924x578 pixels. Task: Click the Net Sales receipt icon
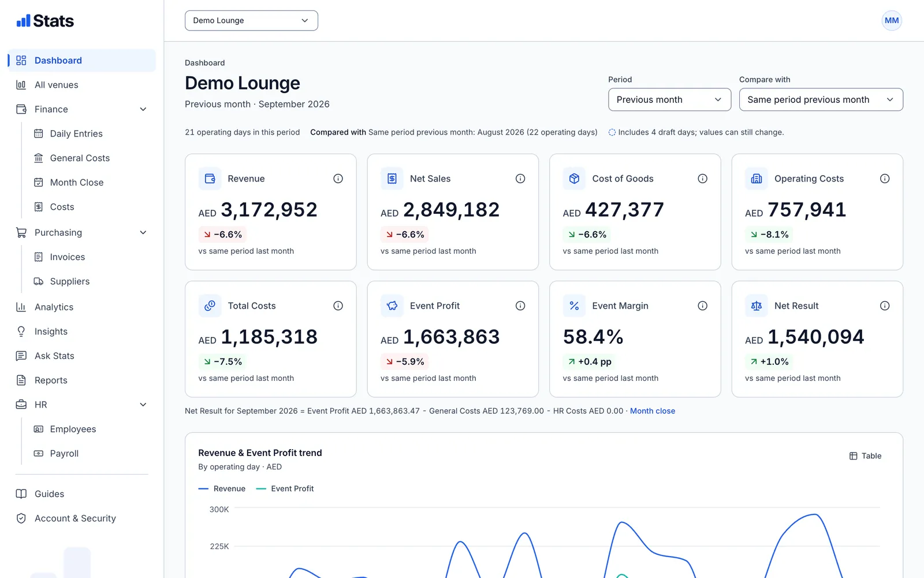pos(392,179)
